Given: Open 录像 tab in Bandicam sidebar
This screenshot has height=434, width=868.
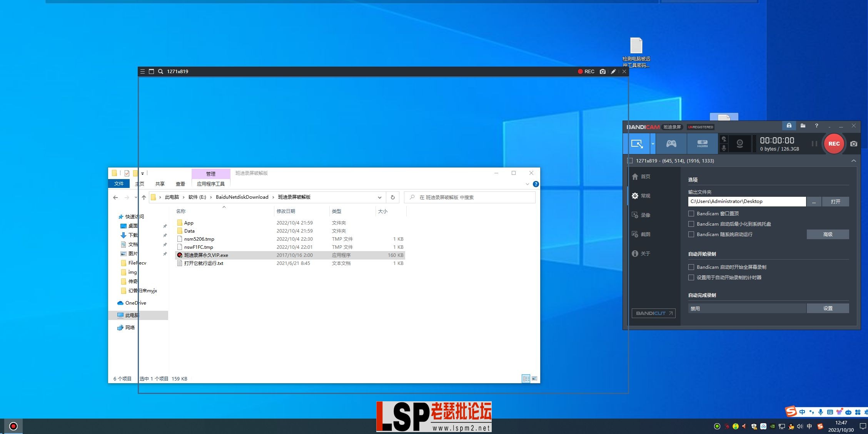Looking at the screenshot, I should click(x=641, y=215).
